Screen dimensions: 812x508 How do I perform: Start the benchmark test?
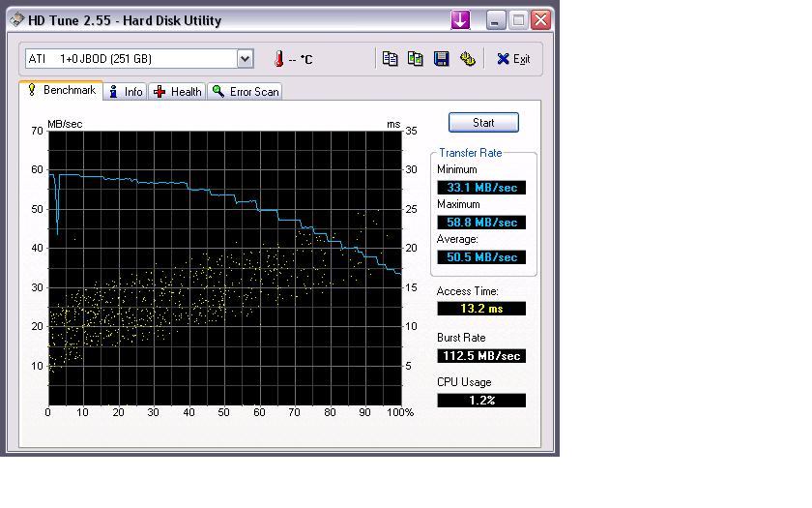coord(483,123)
